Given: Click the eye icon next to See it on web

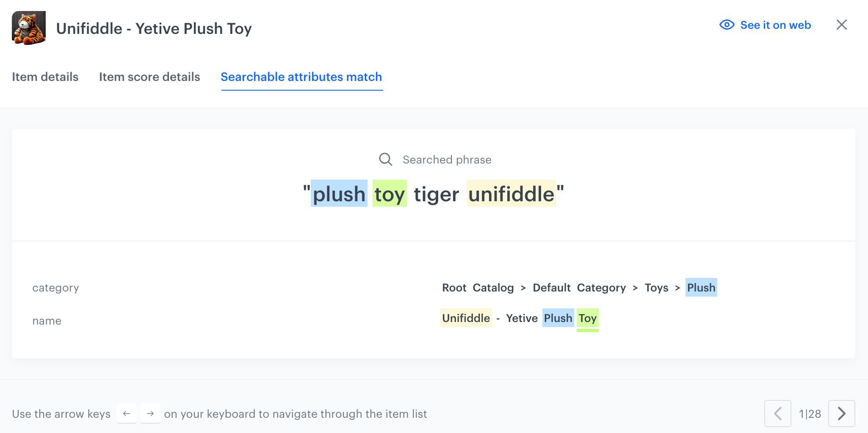Looking at the screenshot, I should [x=727, y=25].
